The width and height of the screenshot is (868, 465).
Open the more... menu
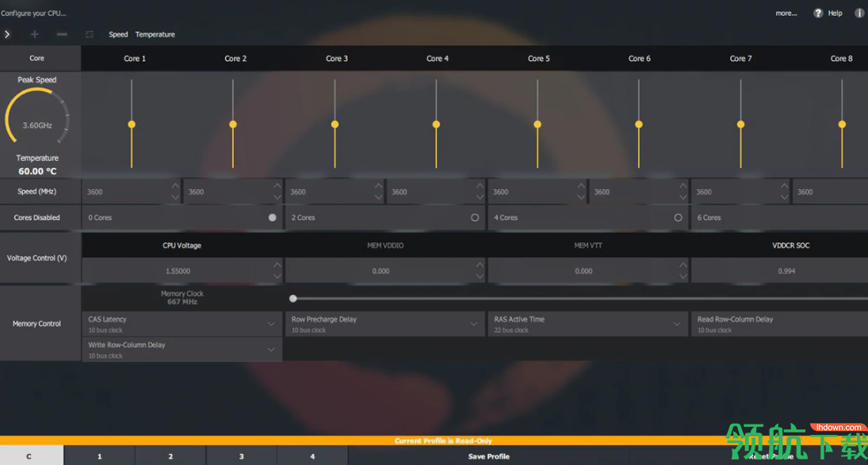tap(786, 13)
